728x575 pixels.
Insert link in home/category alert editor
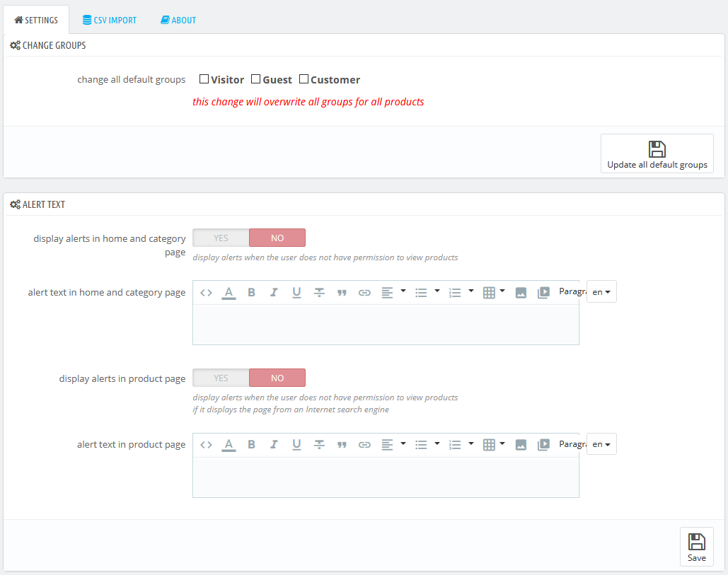[364, 293]
